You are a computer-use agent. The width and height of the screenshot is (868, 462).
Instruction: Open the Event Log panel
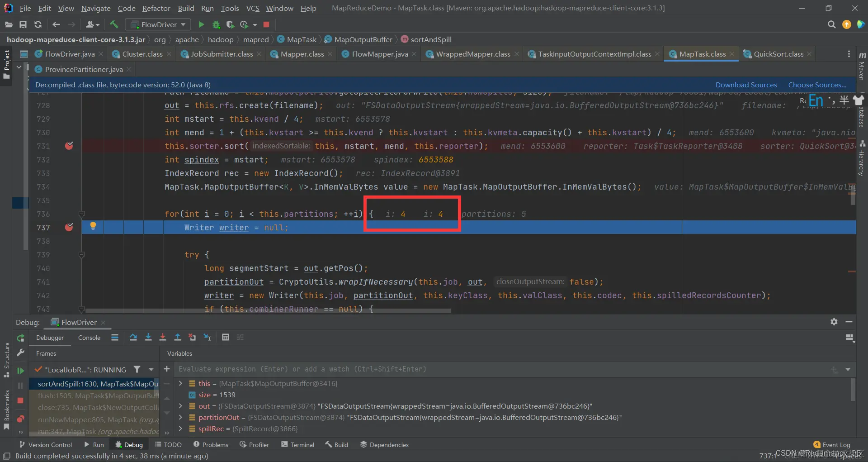832,445
